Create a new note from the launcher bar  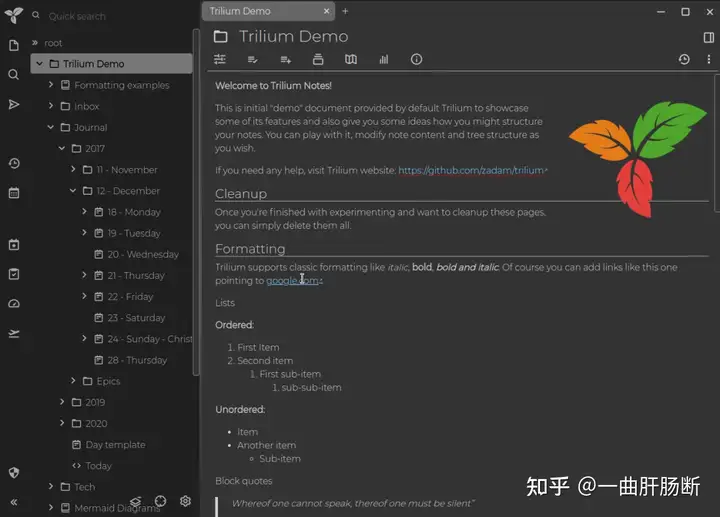click(x=14, y=45)
